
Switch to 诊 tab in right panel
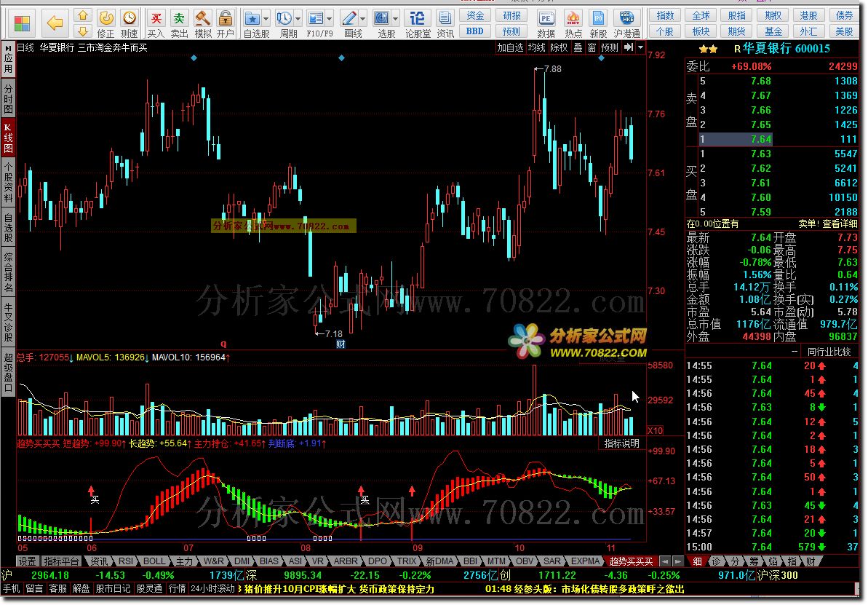click(x=717, y=562)
